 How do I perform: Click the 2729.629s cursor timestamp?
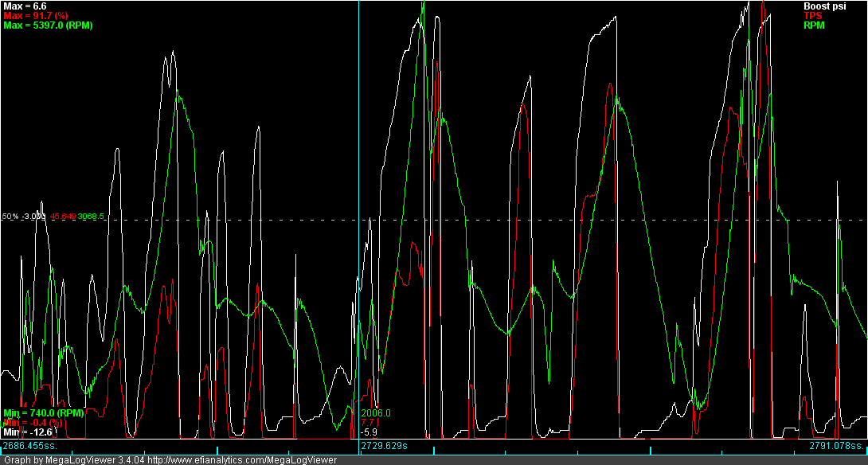pyautogui.click(x=385, y=445)
